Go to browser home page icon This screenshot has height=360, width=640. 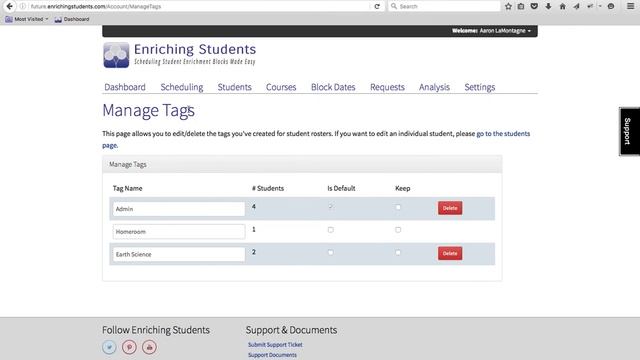pos(562,6)
